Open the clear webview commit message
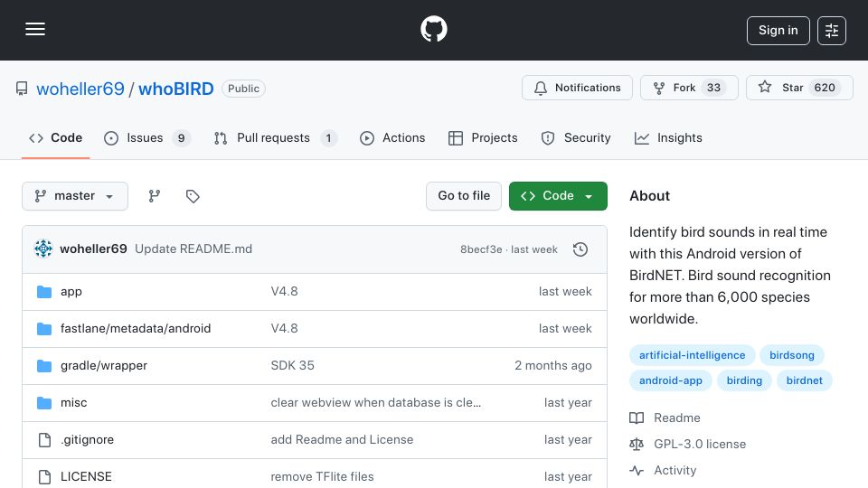 pyautogui.click(x=375, y=403)
